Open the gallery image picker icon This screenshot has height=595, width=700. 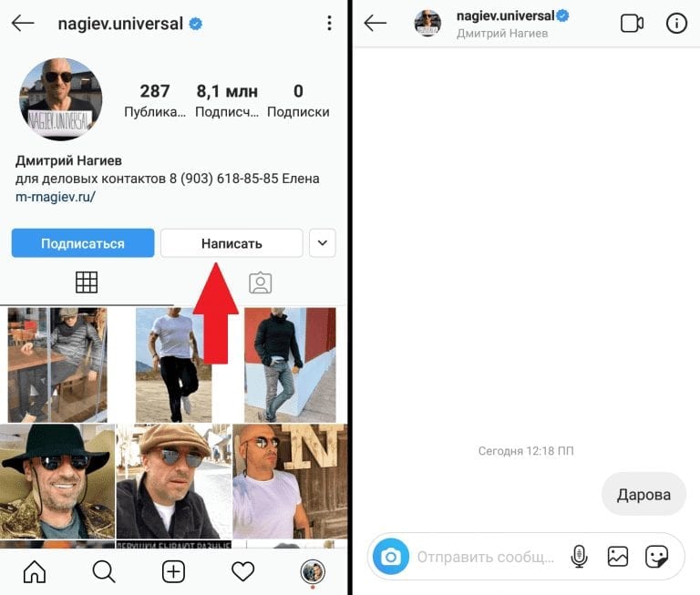[618, 557]
